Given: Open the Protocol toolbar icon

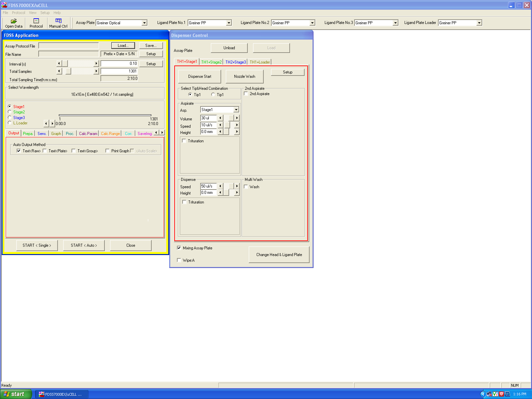Looking at the screenshot, I should 36,23.
